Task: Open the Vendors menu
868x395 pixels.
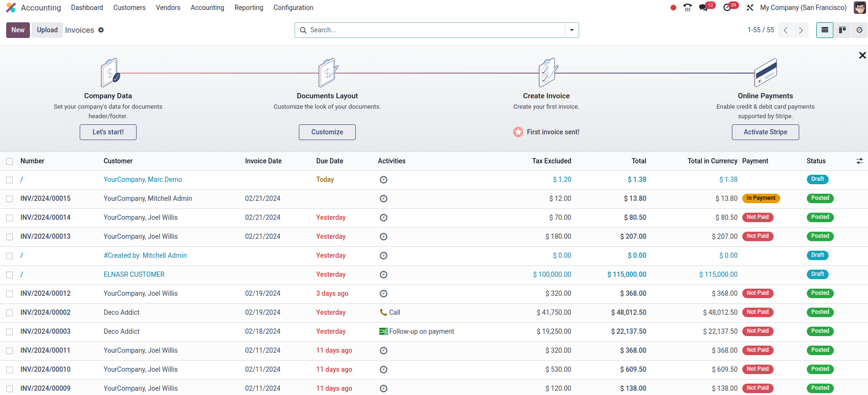Action: click(x=168, y=8)
